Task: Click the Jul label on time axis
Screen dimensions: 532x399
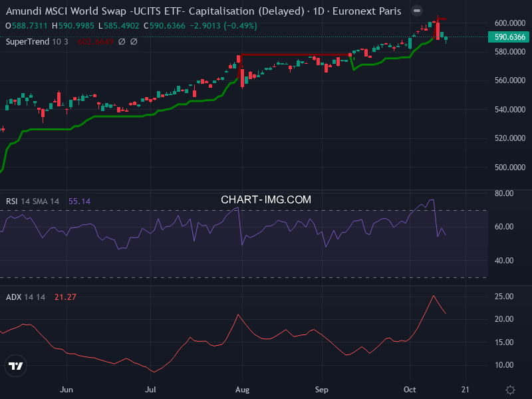Action: click(151, 390)
